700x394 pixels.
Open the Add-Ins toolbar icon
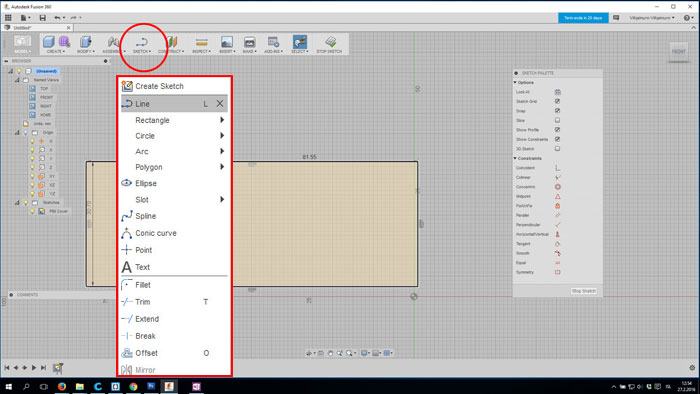click(x=273, y=42)
